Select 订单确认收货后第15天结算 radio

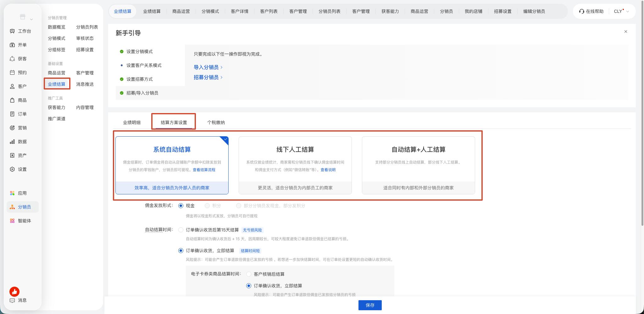click(181, 230)
